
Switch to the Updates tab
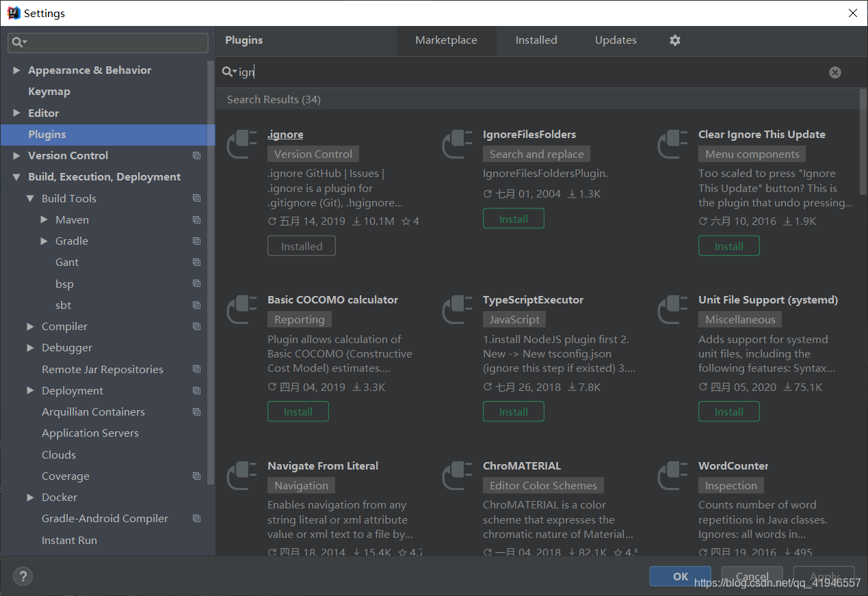click(x=616, y=40)
